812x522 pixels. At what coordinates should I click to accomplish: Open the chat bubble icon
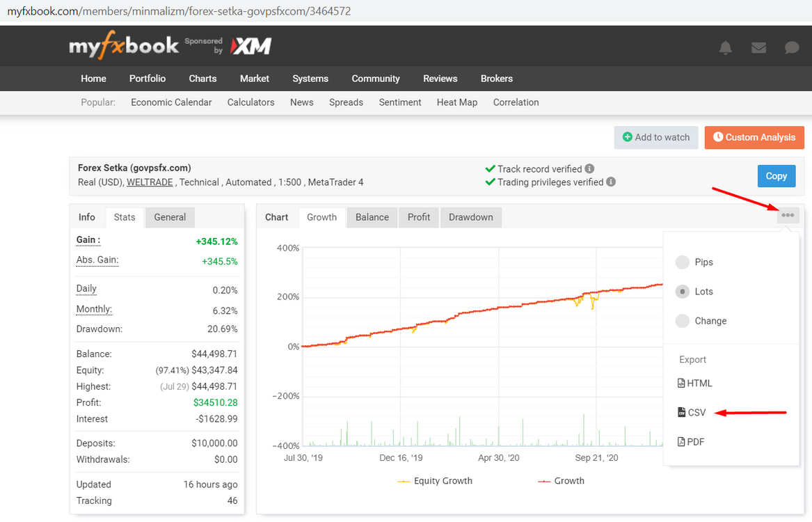pos(791,47)
